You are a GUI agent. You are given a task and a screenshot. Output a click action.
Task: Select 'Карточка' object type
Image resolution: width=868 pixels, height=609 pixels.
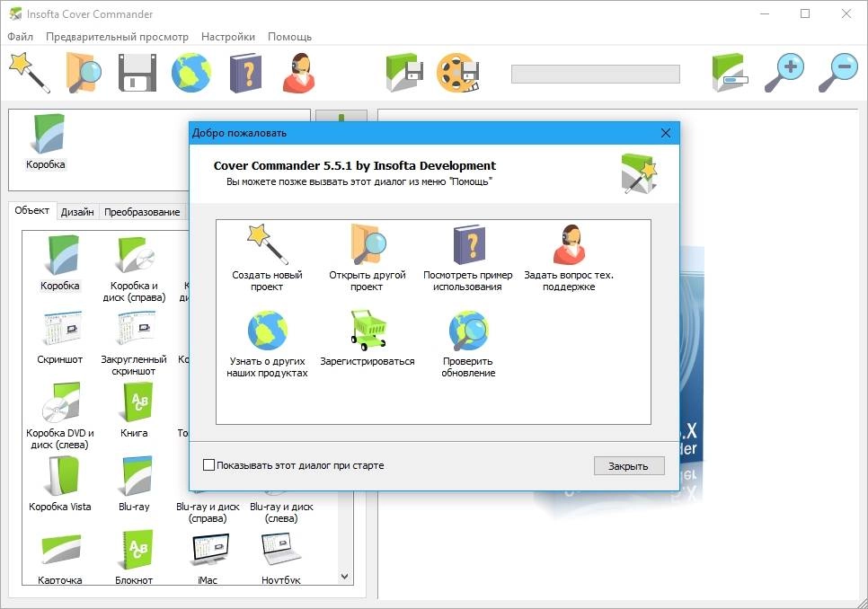click(60, 558)
